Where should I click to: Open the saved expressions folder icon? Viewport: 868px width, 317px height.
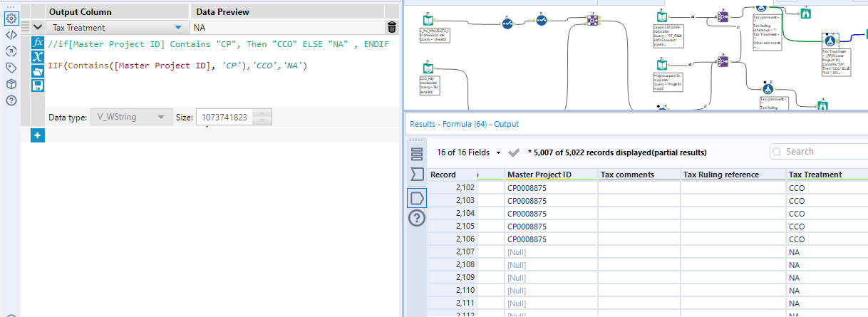[x=38, y=71]
